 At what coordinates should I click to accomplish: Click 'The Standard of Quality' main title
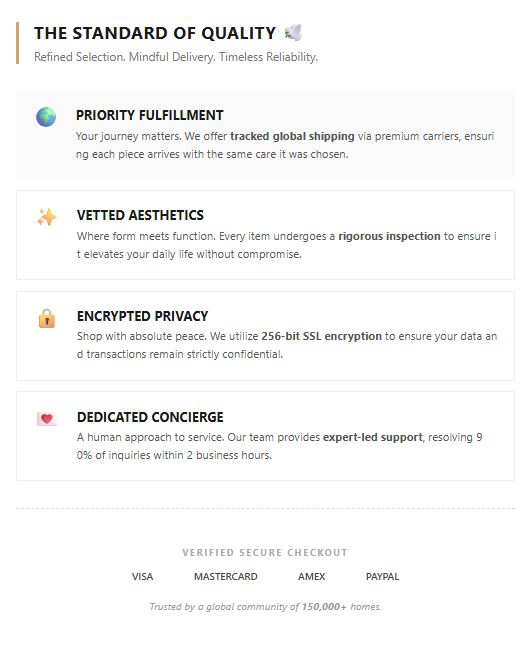click(x=155, y=33)
